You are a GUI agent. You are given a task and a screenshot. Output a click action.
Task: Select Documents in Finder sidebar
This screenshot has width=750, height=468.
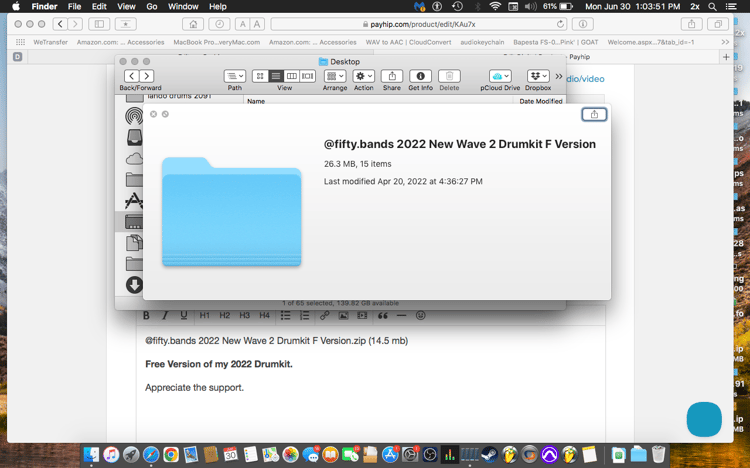coord(134,243)
